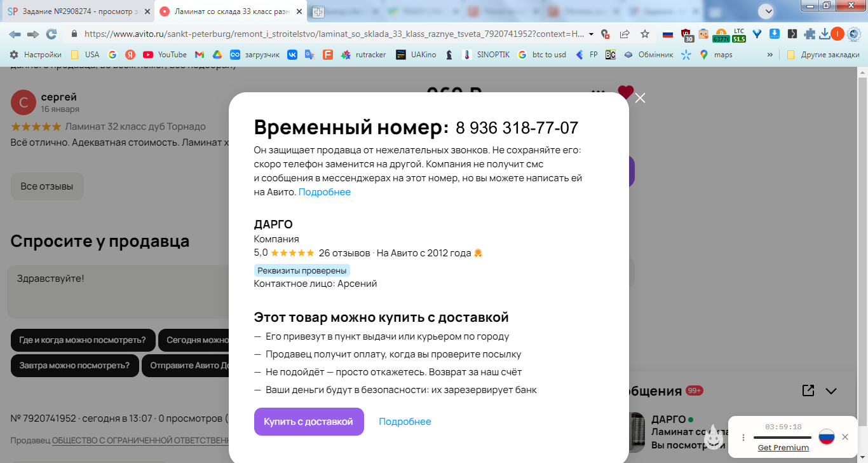Open the Yandex bookmark icon
This screenshot has height=463, width=868.
(x=130, y=55)
